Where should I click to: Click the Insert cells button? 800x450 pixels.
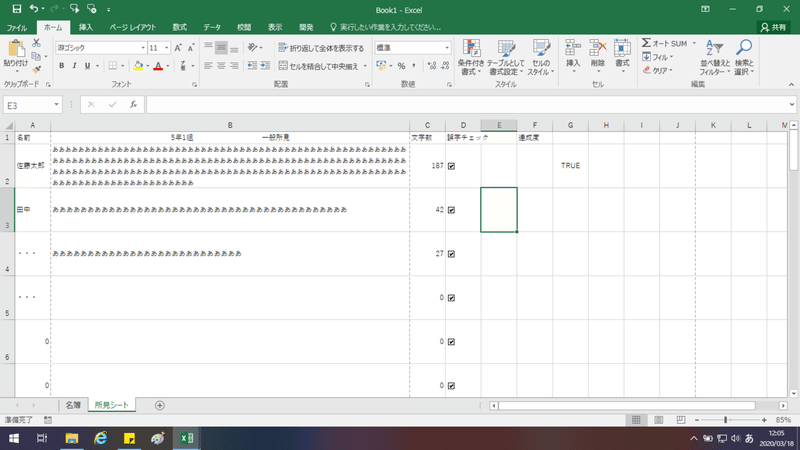pos(573,56)
